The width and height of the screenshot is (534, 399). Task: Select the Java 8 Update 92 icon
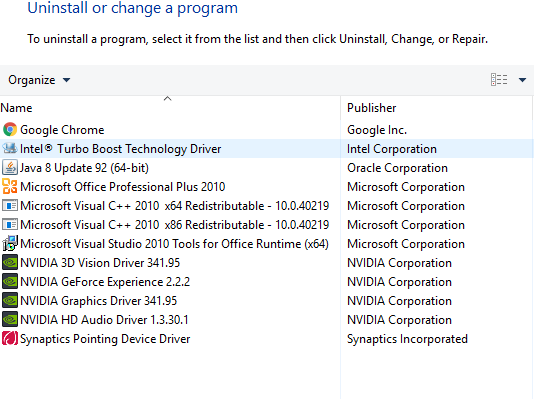10,168
